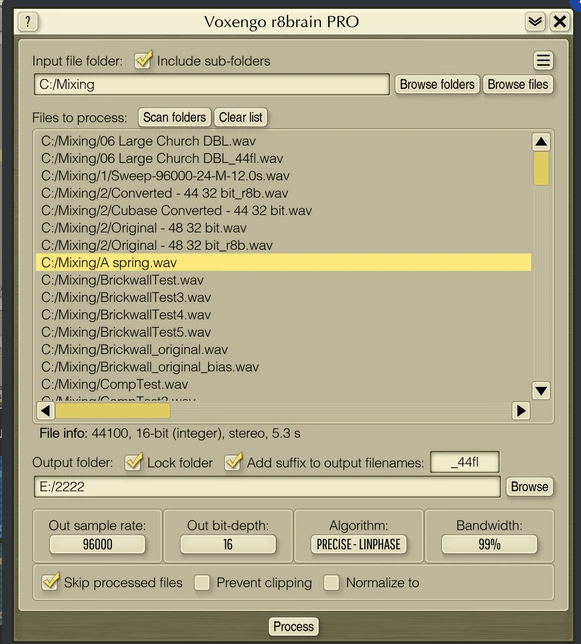The width and height of the screenshot is (581, 644).
Task: Click the file list scroll-right arrow
Action: (x=521, y=410)
